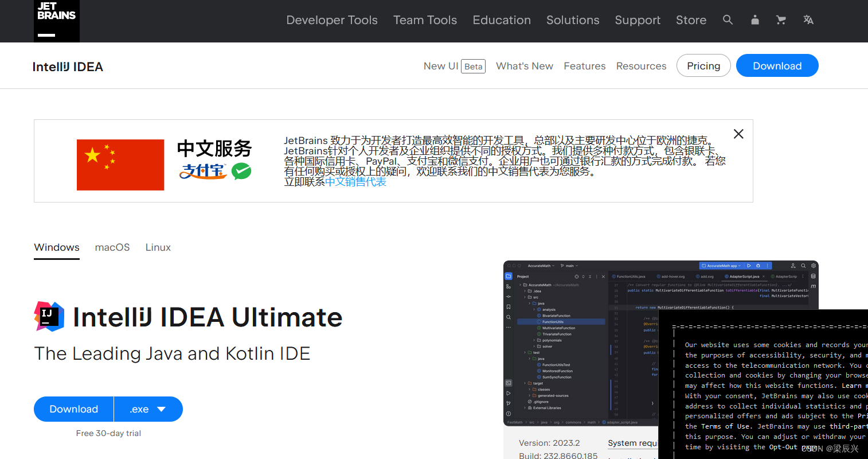Click the IntelliJ IDEA Ultimate product logo

[x=49, y=317]
